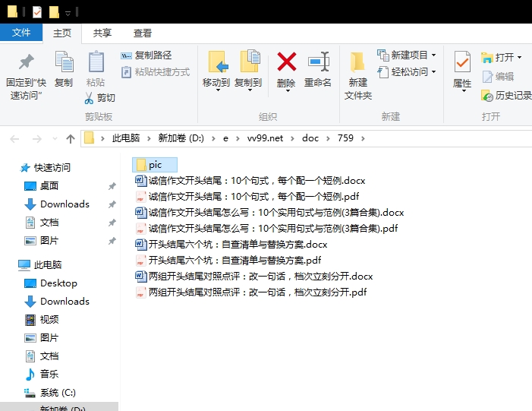532x411 pixels.
Task: Click the red Delete (删除) icon
Action: tap(287, 62)
